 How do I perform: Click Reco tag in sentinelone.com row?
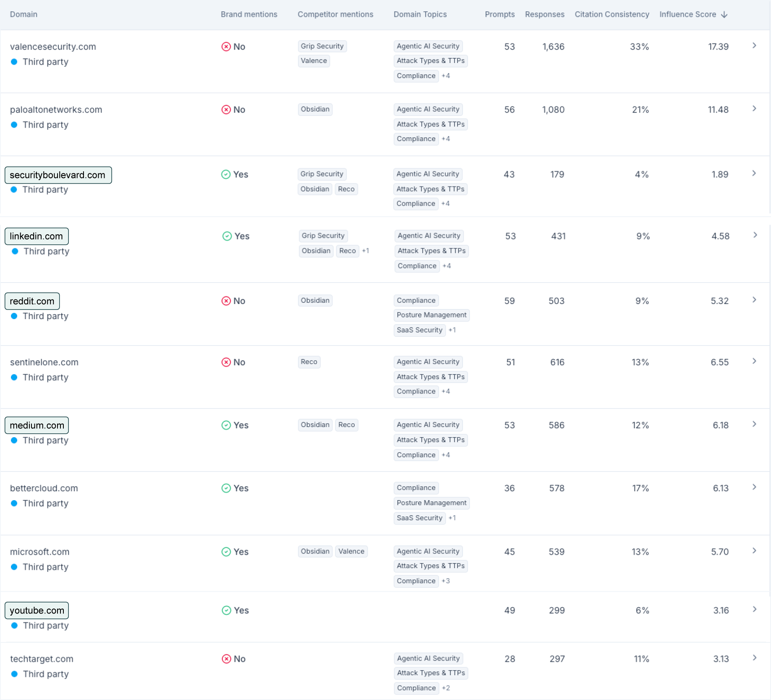tap(309, 362)
